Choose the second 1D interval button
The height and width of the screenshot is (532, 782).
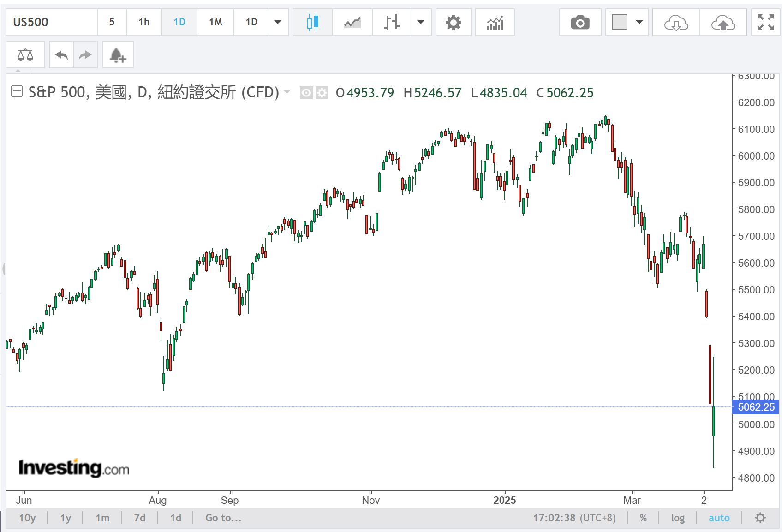[x=251, y=22]
